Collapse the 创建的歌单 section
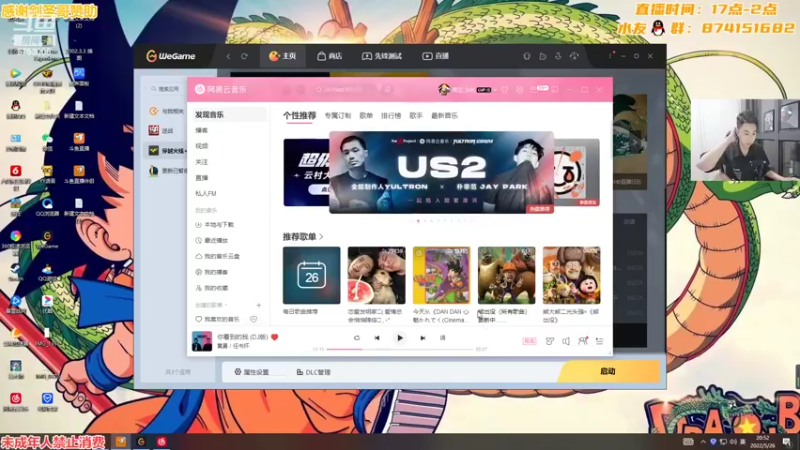The width and height of the screenshot is (800, 450). click(x=211, y=305)
